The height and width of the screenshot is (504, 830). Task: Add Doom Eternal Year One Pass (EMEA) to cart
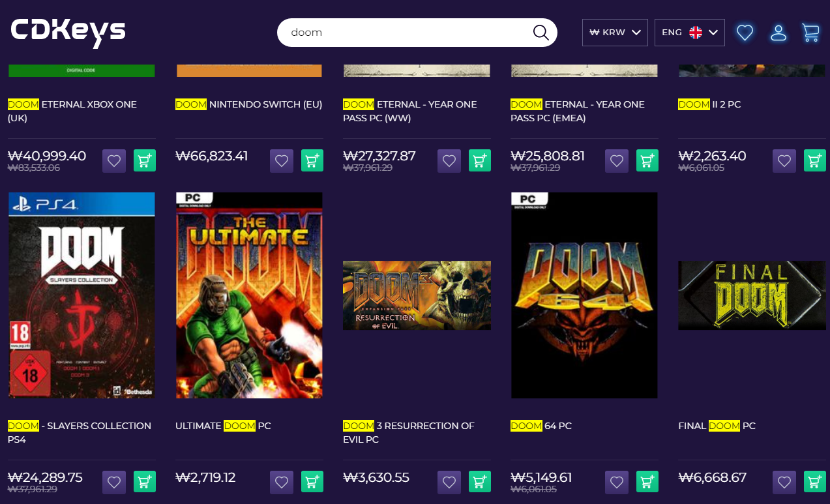click(x=647, y=160)
